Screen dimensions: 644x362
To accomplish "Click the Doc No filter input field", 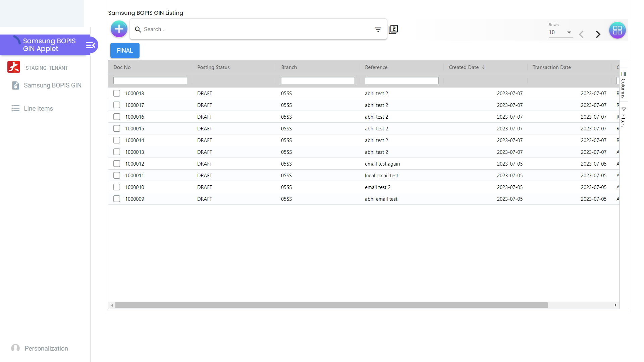I will coord(150,81).
